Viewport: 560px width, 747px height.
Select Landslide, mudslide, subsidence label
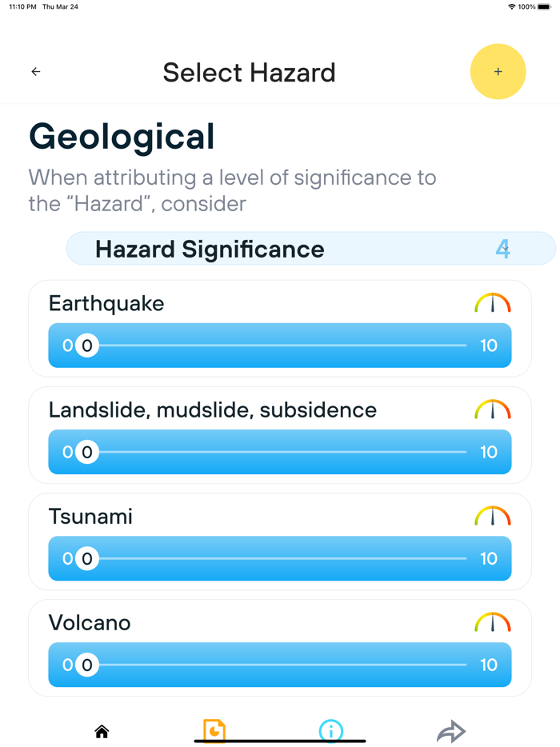coord(212,409)
